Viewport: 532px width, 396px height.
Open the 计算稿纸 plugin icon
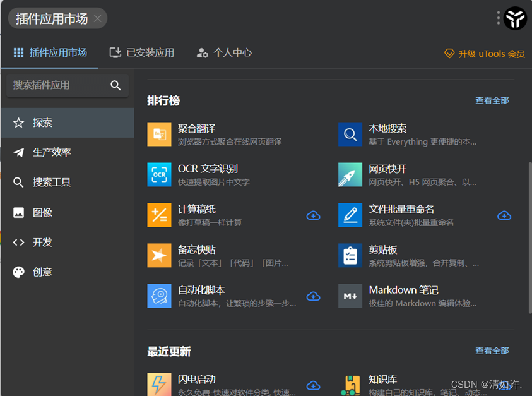pos(159,215)
